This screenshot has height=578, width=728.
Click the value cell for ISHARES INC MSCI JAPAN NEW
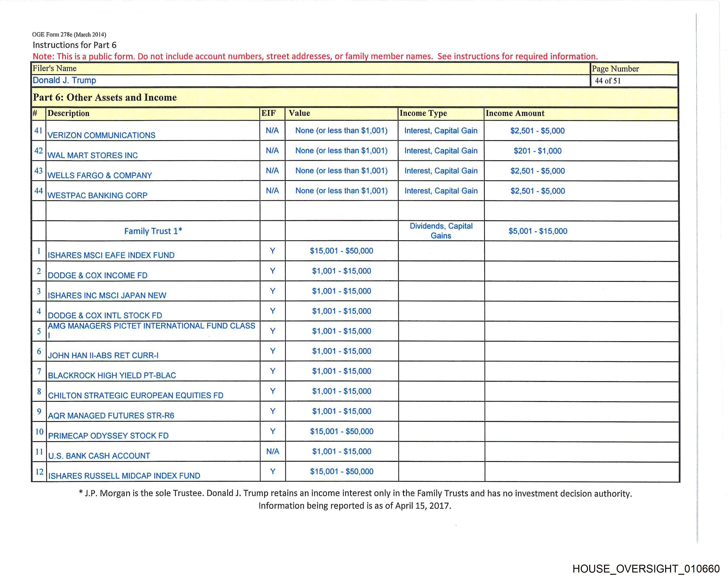coord(341,291)
